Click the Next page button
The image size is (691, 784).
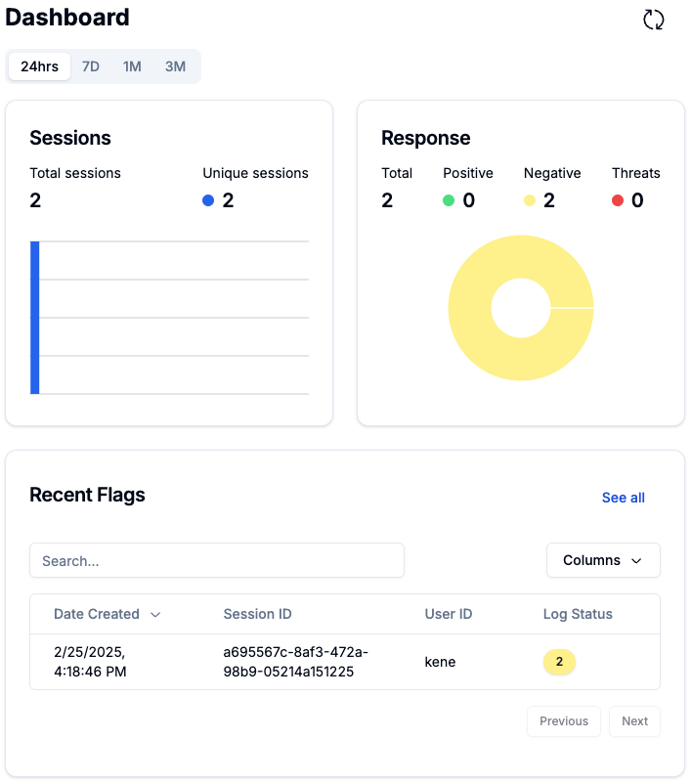pyautogui.click(x=634, y=721)
